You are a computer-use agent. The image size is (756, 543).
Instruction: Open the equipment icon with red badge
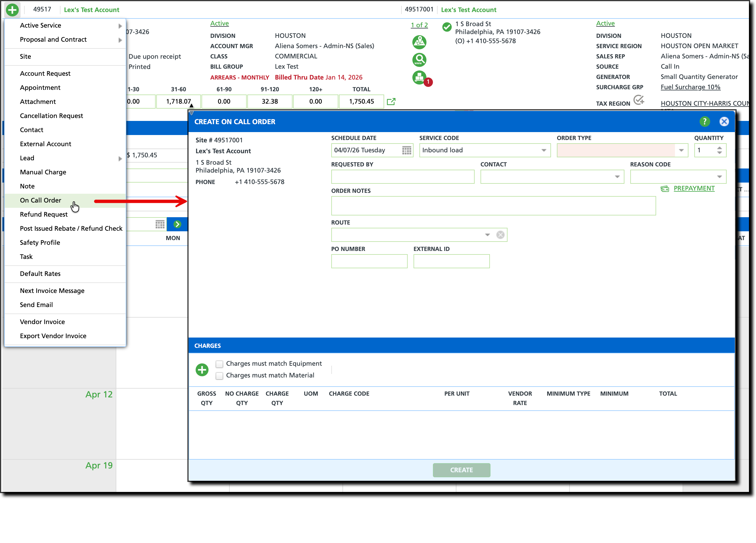(420, 77)
